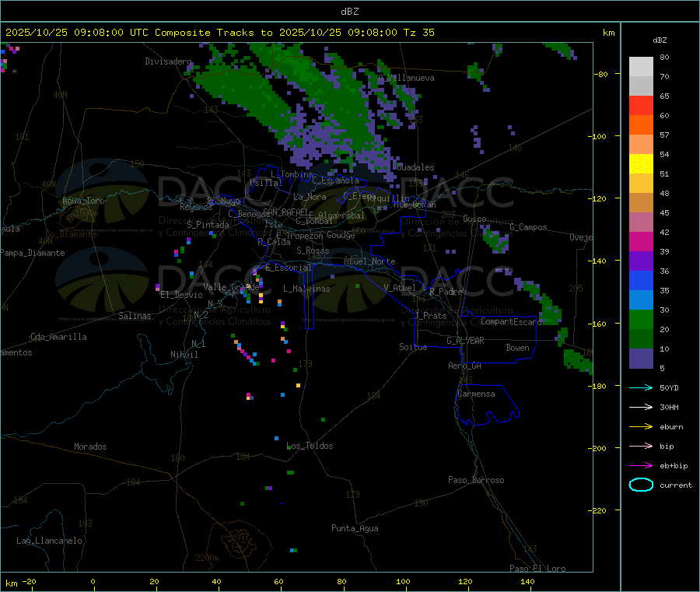The height and width of the screenshot is (592, 700).
Task: Click the Lag.Llancanelo map label
Action: pos(49,541)
